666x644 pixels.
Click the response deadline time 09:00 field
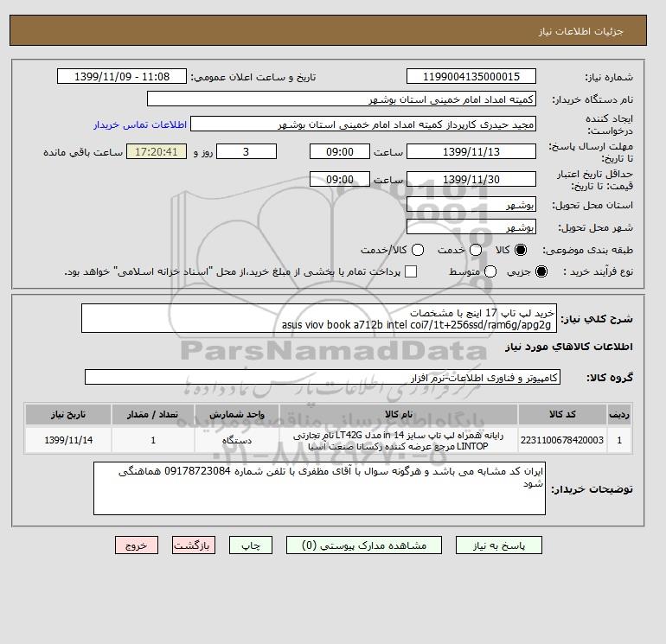click(x=340, y=151)
